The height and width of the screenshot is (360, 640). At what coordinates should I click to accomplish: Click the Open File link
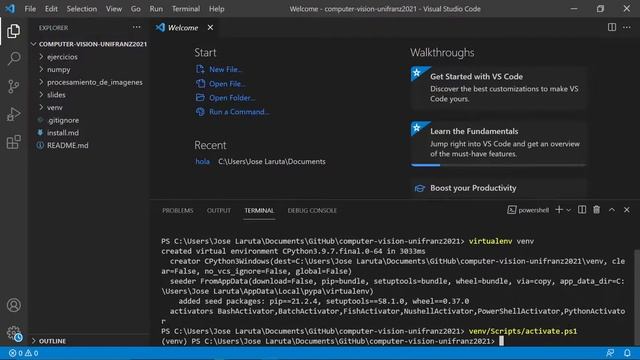(221, 84)
